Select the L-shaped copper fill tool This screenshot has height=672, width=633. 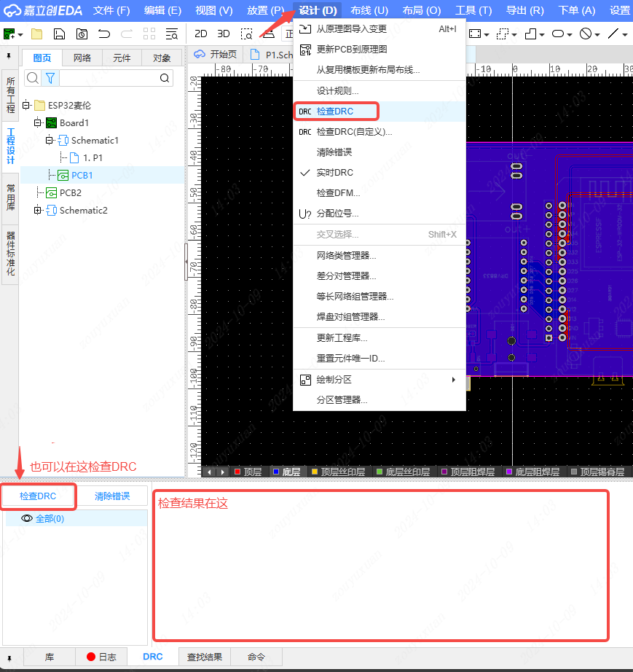(530, 34)
